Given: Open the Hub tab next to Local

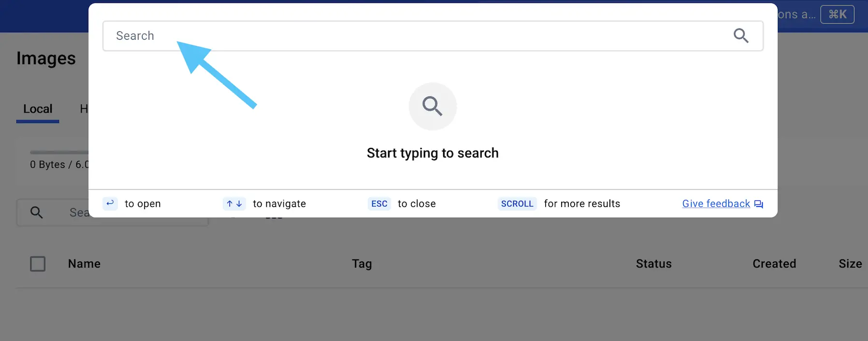Looking at the screenshot, I should tap(86, 109).
